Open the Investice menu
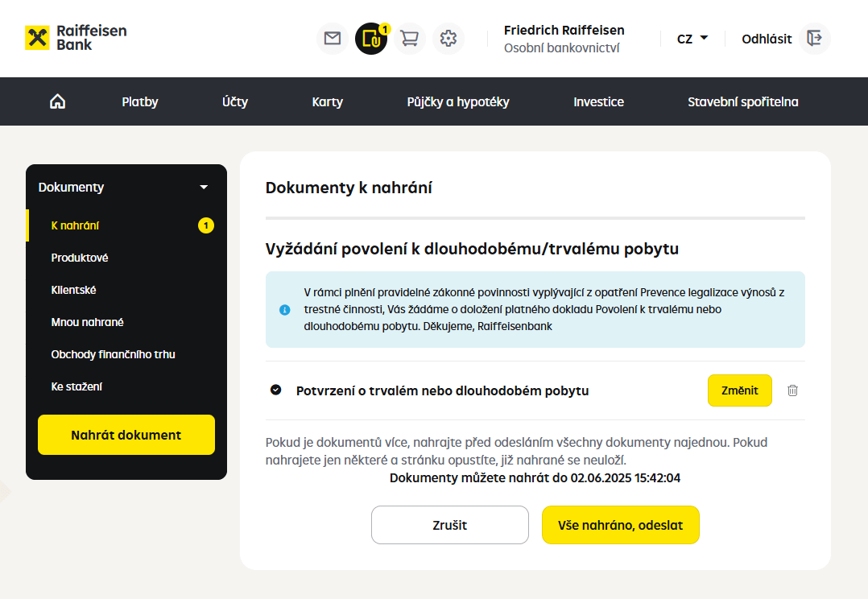The height and width of the screenshot is (599, 868). pyautogui.click(x=598, y=102)
